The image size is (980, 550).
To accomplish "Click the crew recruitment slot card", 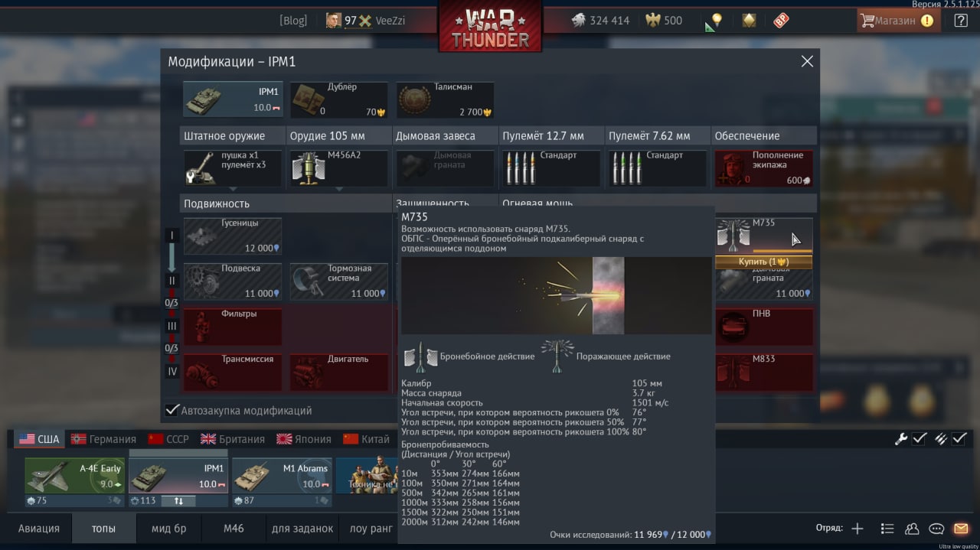I will [367, 476].
